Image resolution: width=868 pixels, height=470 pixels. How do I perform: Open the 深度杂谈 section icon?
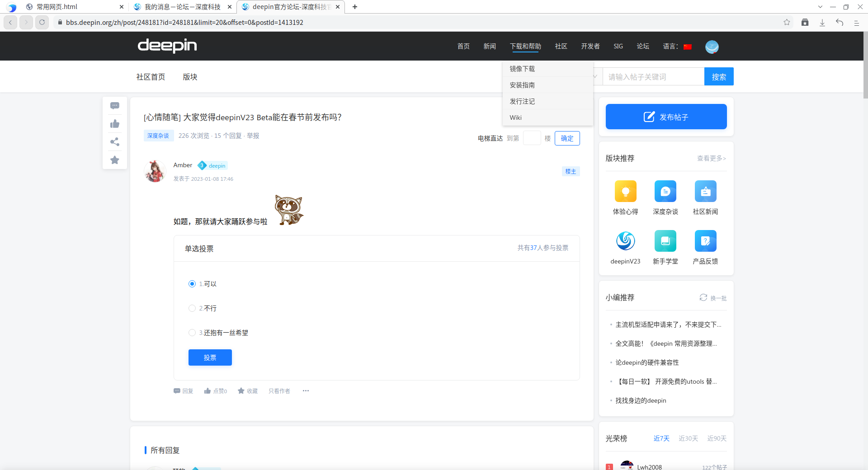[665, 191]
